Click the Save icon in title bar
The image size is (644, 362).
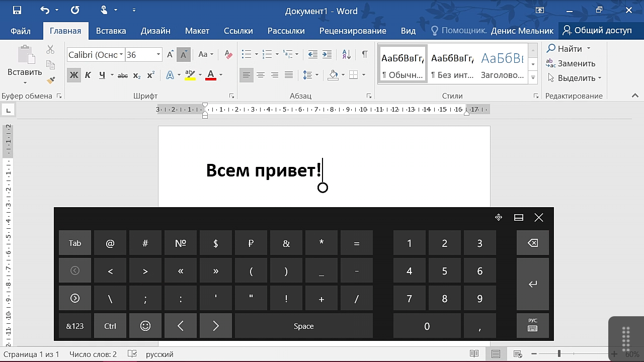point(17,10)
